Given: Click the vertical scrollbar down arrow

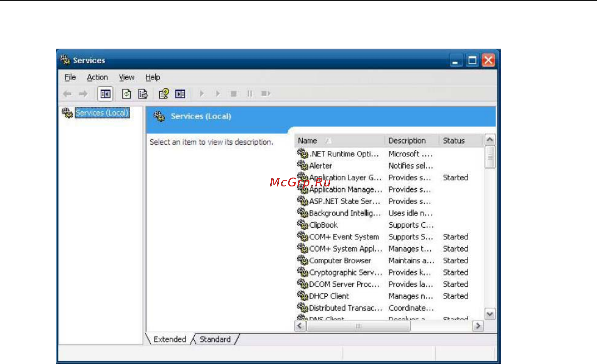Looking at the screenshot, I should [490, 314].
